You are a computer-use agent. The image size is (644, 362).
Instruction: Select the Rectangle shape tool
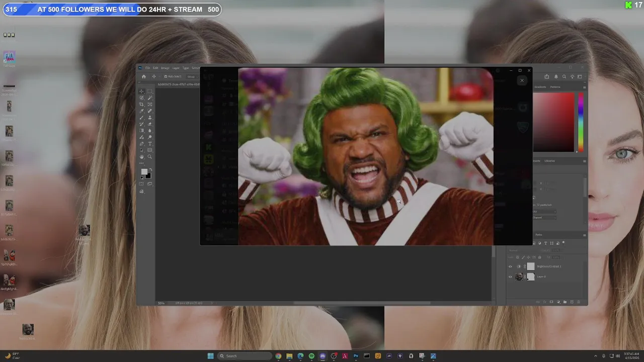pos(150,150)
